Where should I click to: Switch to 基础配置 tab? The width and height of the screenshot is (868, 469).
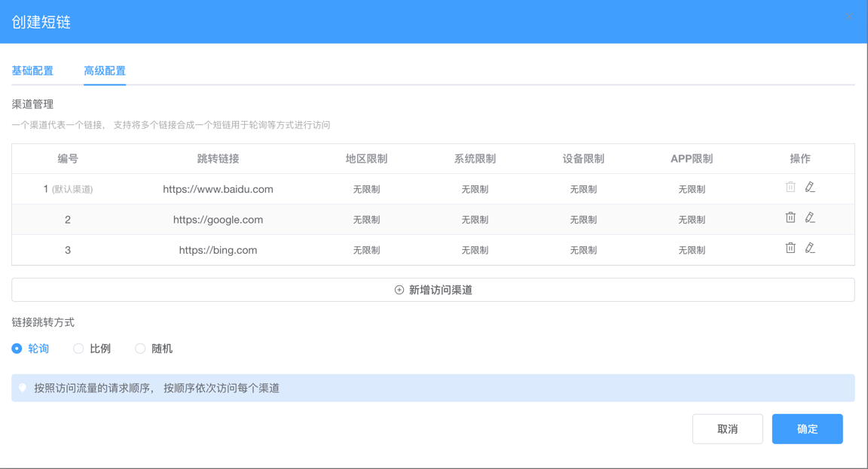coord(32,71)
